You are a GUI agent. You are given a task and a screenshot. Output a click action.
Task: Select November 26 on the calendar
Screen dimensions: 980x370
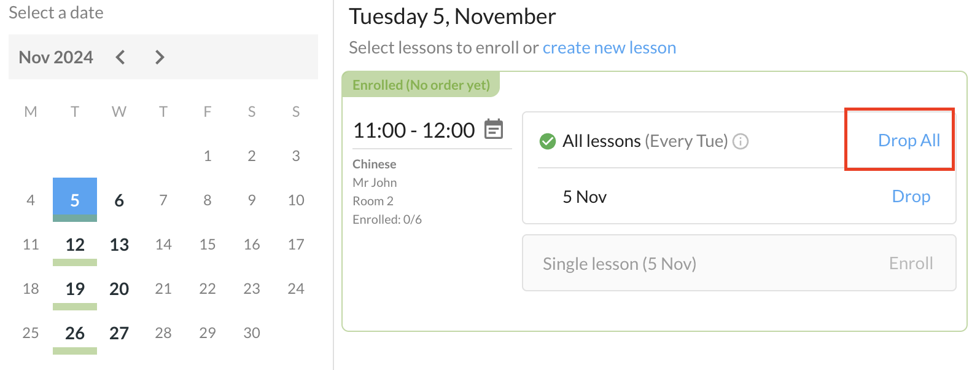75,333
